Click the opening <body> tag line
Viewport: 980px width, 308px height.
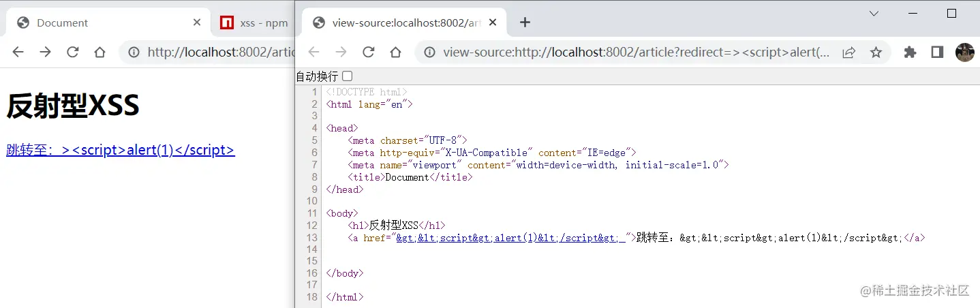tap(342, 213)
